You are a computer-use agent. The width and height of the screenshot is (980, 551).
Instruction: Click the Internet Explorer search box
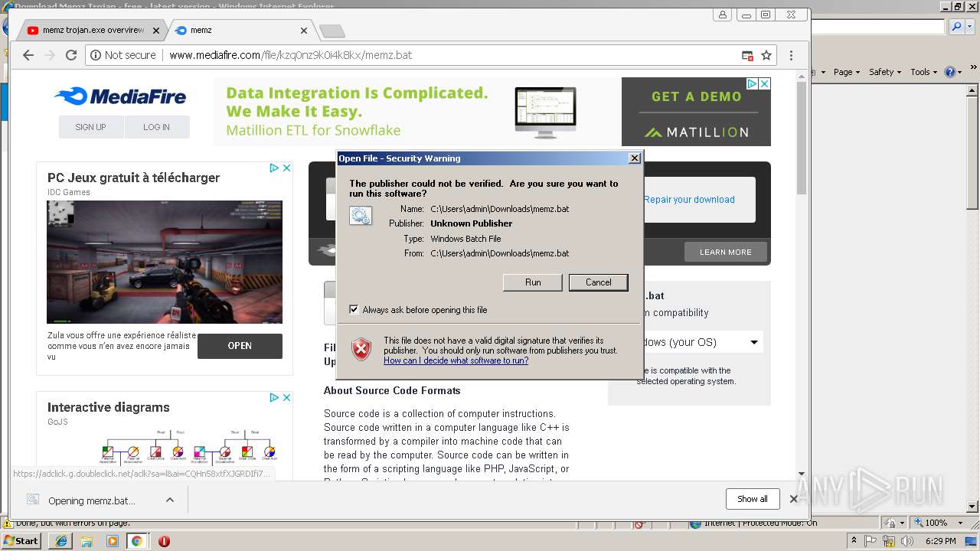[878, 27]
